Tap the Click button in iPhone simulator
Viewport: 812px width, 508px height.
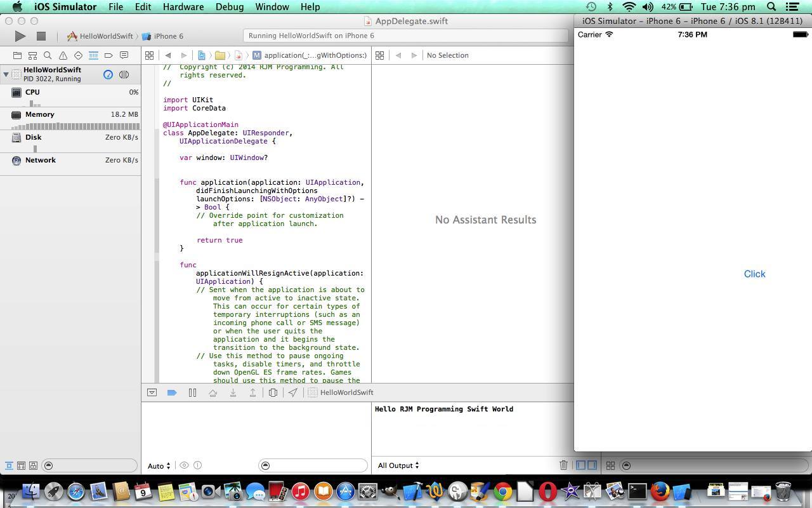coord(754,274)
